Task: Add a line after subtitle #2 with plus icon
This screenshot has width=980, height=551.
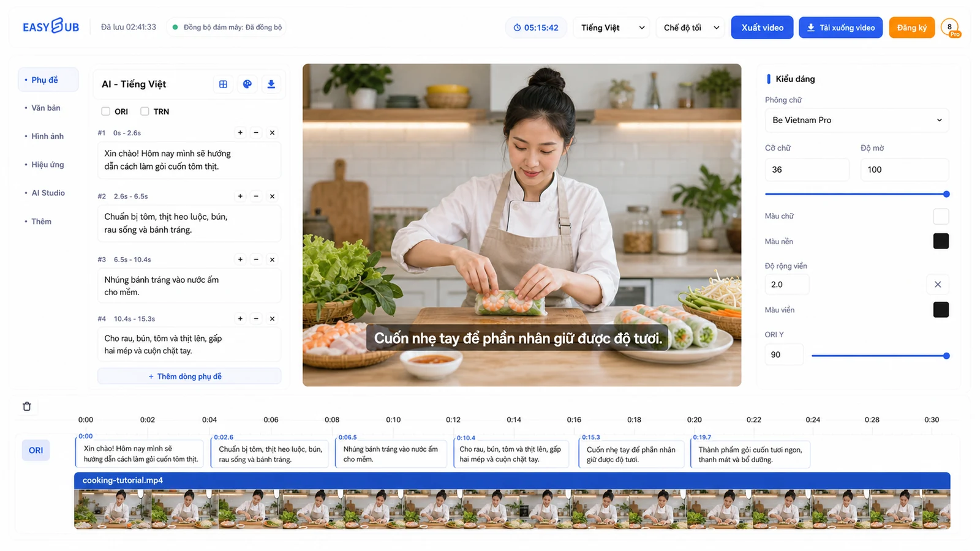Action: coord(240,197)
